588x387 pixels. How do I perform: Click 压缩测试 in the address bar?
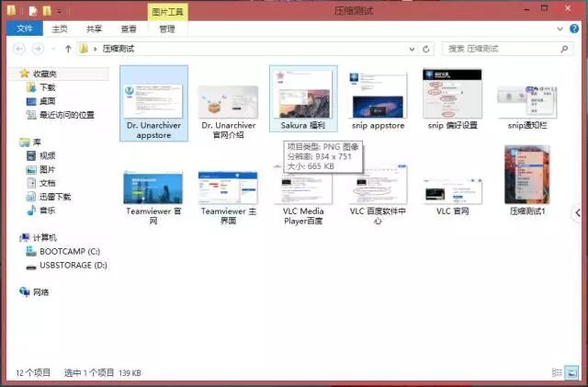coord(119,49)
